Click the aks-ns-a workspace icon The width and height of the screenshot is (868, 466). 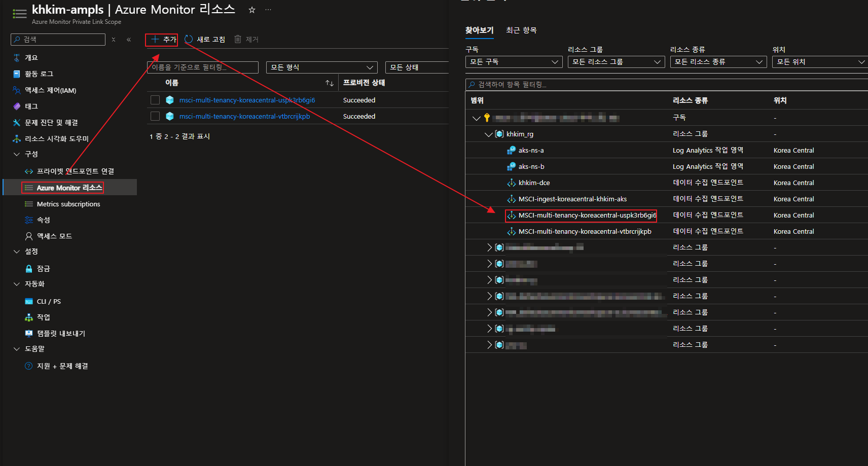tap(511, 150)
